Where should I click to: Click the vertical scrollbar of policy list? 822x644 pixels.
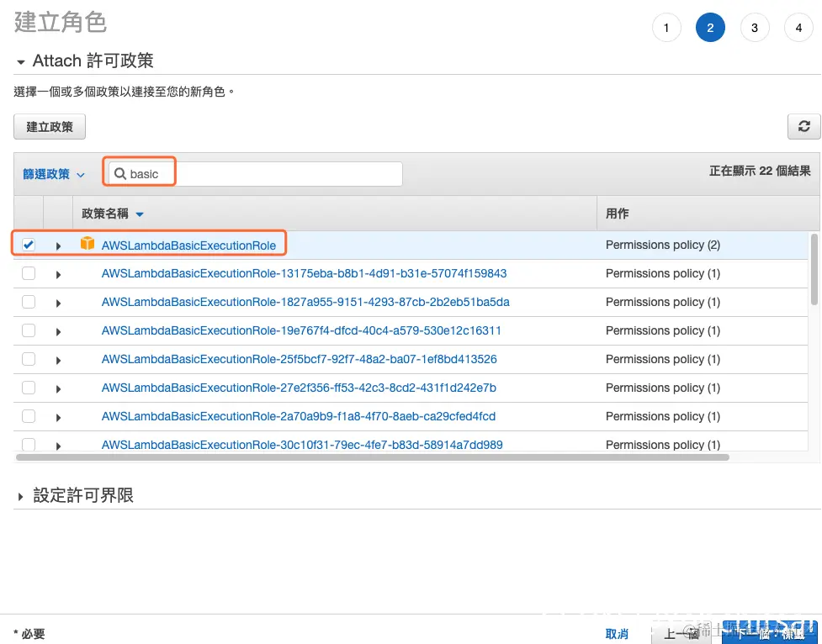pyautogui.click(x=814, y=269)
